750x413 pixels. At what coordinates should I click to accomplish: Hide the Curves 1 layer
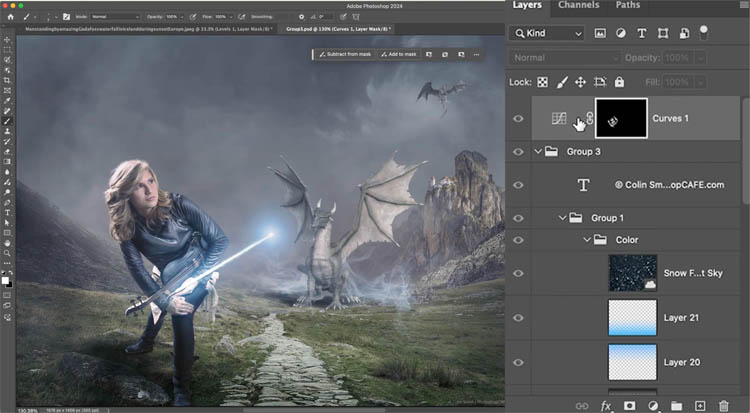(x=518, y=119)
